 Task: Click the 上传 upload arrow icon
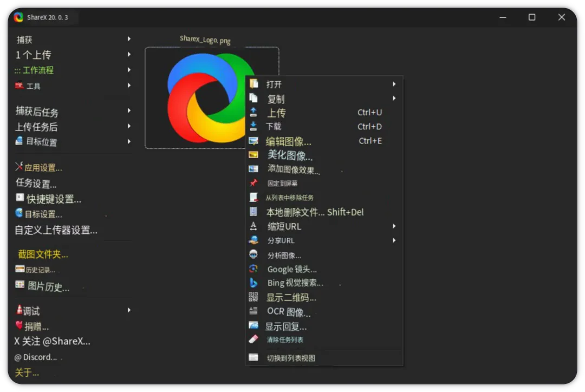(x=253, y=112)
